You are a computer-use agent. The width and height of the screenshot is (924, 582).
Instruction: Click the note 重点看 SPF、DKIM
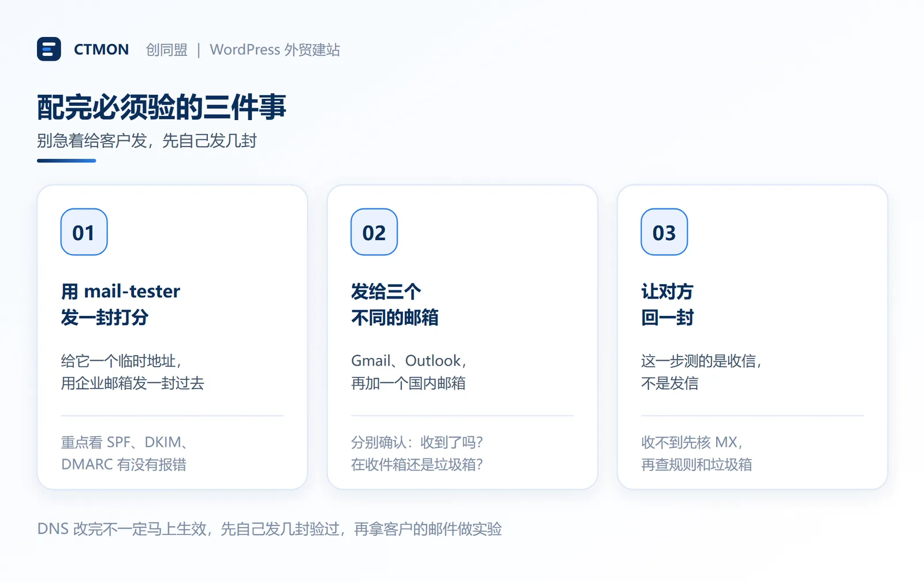click(125, 442)
